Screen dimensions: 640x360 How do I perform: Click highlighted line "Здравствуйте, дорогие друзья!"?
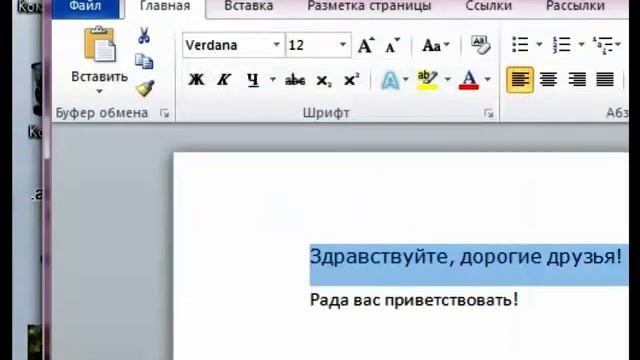point(466,257)
